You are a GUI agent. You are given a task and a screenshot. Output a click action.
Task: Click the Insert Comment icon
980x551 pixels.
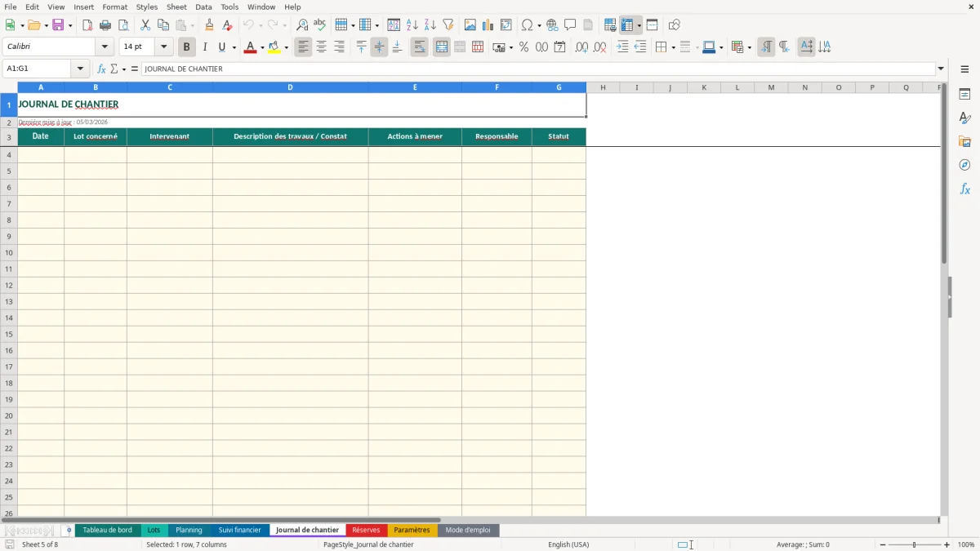pyautogui.click(x=570, y=25)
